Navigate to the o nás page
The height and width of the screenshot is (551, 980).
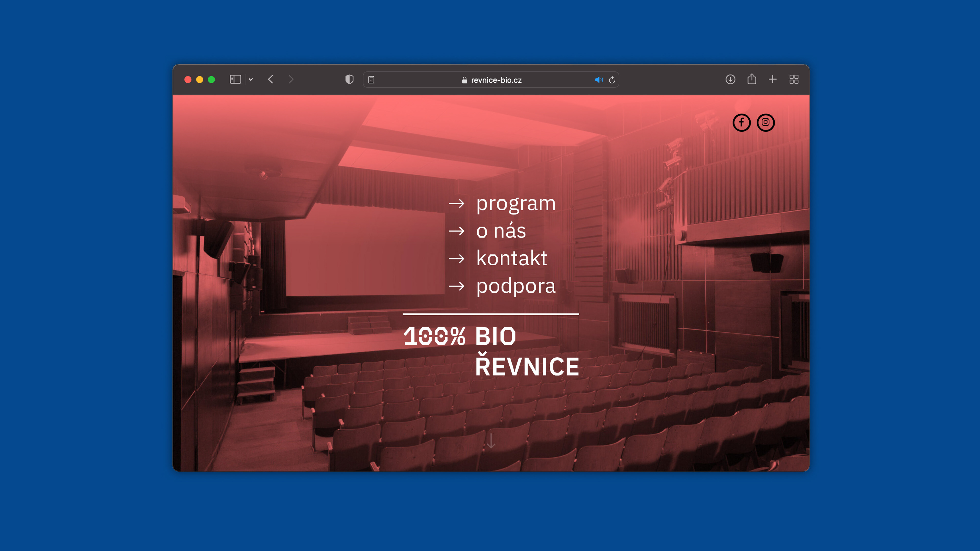pyautogui.click(x=501, y=231)
